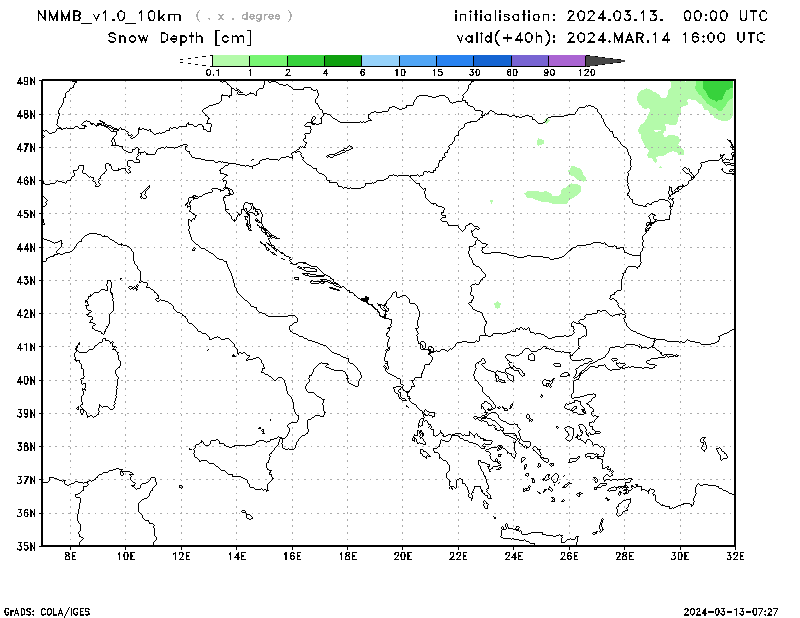Click the island of Corsica on the map

pos(102,308)
